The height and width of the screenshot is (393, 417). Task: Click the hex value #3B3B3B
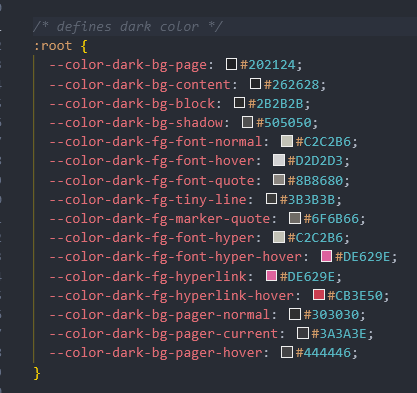tap(307, 200)
